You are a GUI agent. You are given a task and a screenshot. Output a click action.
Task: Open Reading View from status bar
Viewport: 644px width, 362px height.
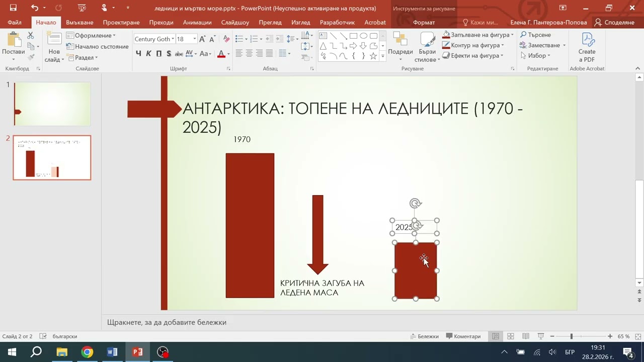tap(526, 336)
